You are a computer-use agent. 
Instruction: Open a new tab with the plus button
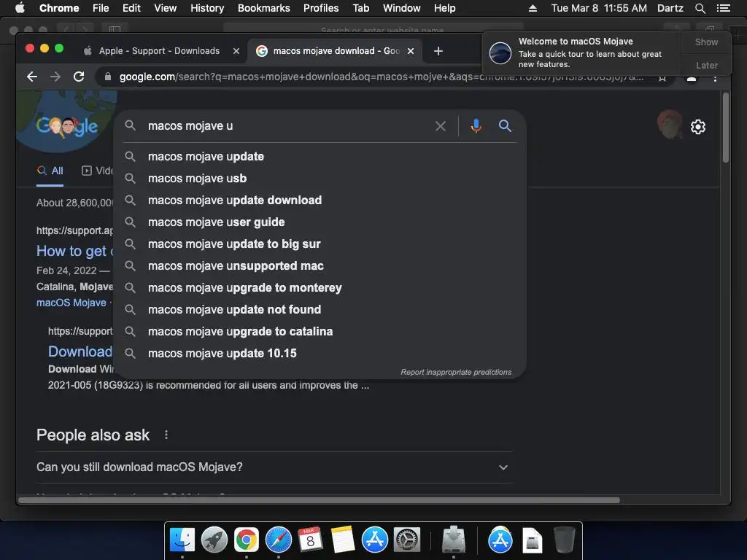438,51
